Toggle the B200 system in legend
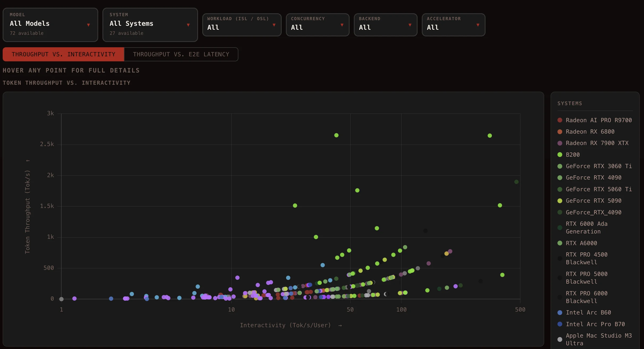The width and height of the screenshot is (644, 349). 569,155
